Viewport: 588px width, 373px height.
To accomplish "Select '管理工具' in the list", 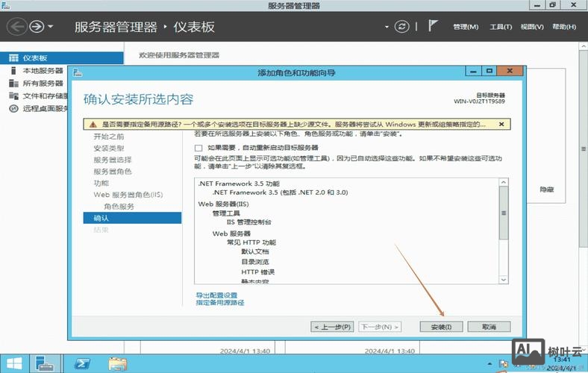I will point(226,213).
